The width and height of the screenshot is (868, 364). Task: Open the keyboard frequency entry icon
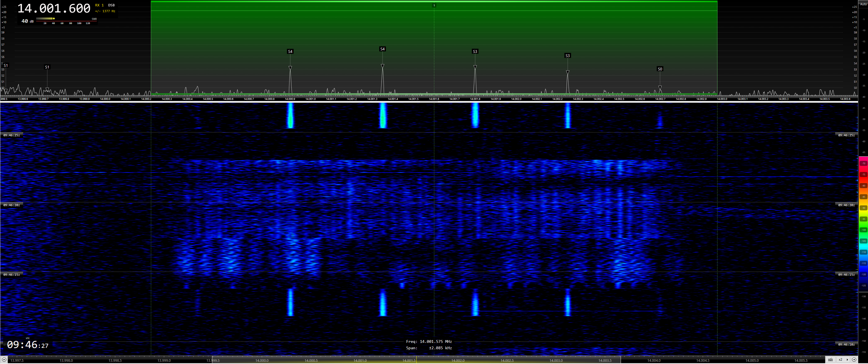(830, 360)
